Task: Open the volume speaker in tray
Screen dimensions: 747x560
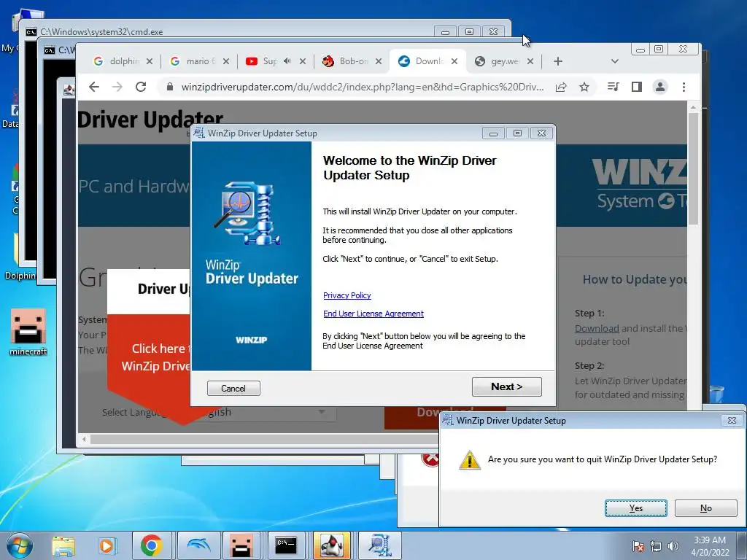Action: coord(673,546)
